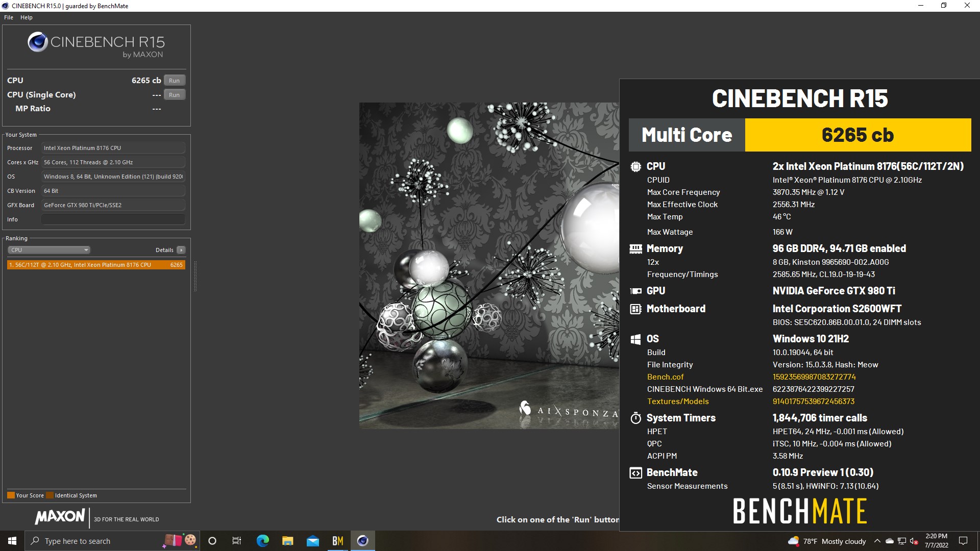Click the Your Score orange legend swatch
This screenshot has width=980, height=551.
click(11, 495)
